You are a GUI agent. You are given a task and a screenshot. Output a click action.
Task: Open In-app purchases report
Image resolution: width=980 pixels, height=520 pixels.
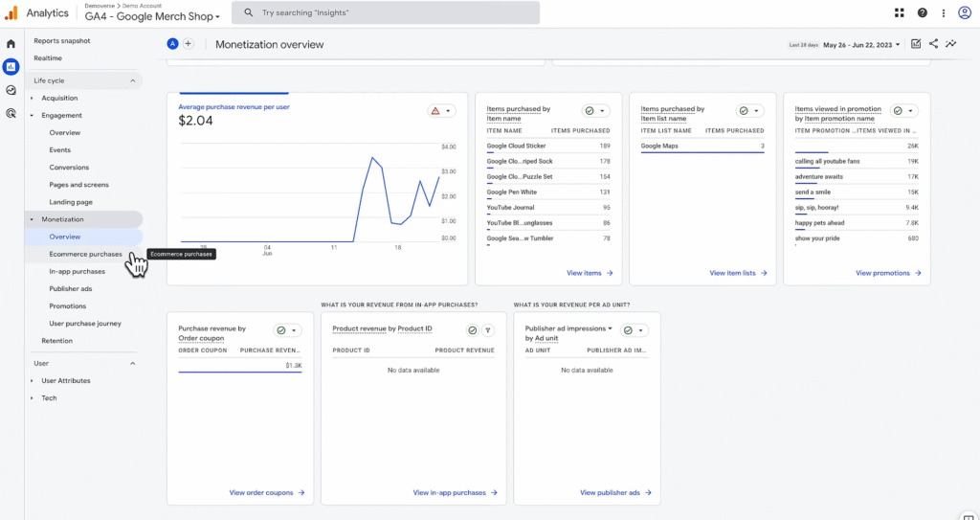[x=77, y=272]
